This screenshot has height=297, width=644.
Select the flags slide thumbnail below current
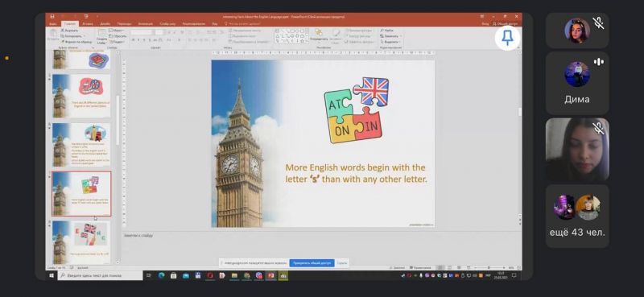pyautogui.click(x=81, y=242)
